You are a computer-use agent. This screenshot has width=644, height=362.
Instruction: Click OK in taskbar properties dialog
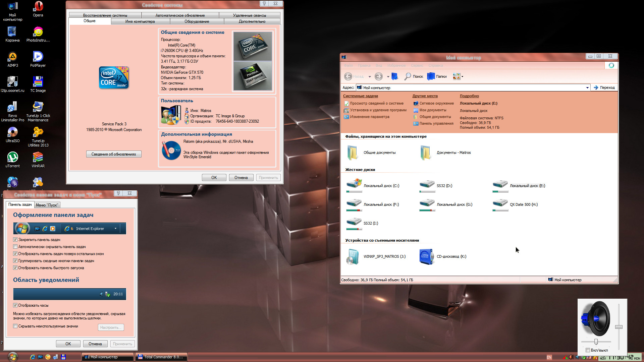tap(68, 344)
